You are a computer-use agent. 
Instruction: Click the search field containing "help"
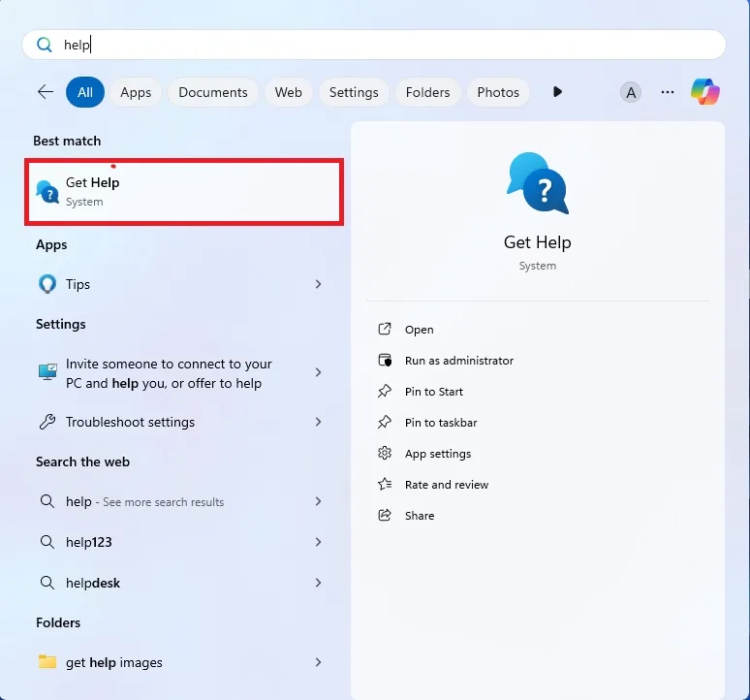374,45
